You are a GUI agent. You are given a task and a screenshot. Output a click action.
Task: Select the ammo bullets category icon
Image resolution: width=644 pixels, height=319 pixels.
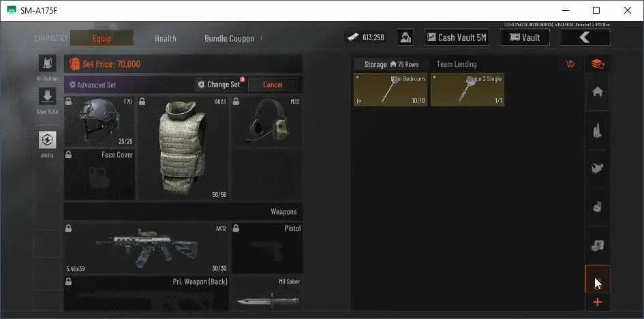(x=598, y=131)
